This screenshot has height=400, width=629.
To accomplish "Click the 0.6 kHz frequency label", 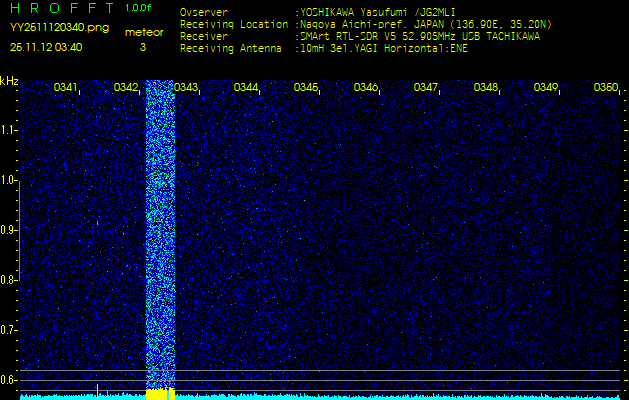I will [8, 380].
